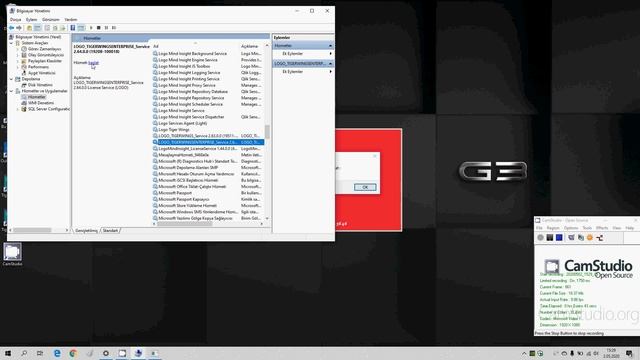The image size is (640, 360).
Task: Select Aygıt Yöneticisi in the tree
Action: pos(42,73)
